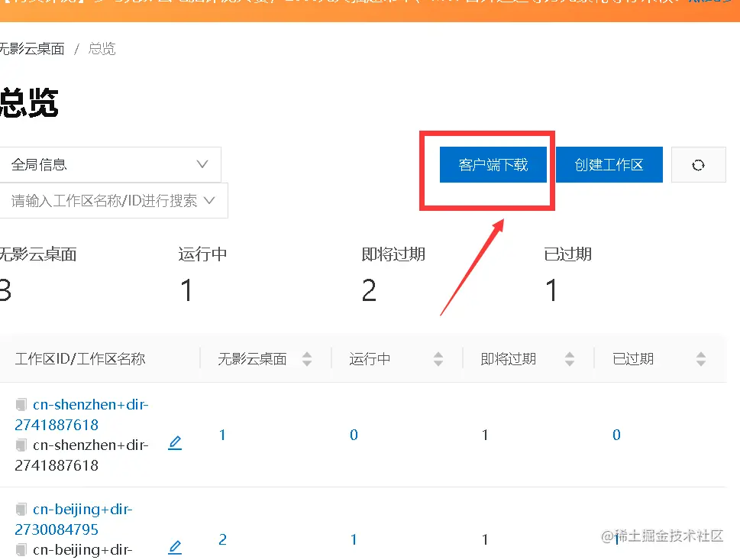Sort table by 已过期 column
The height and width of the screenshot is (560, 740).
(701, 359)
